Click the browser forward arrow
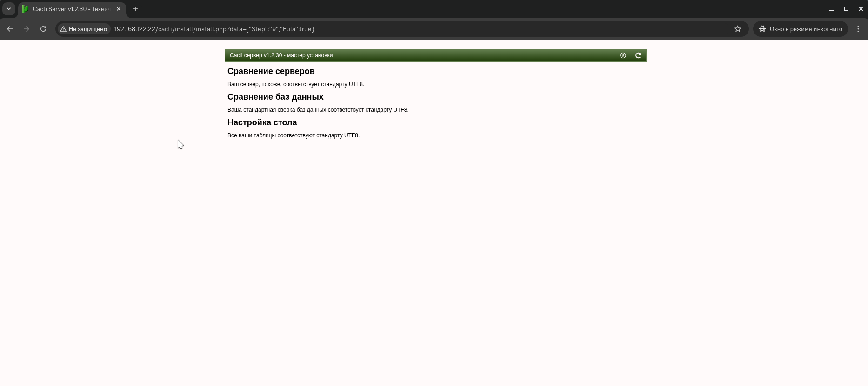The image size is (868, 386). pos(27,29)
